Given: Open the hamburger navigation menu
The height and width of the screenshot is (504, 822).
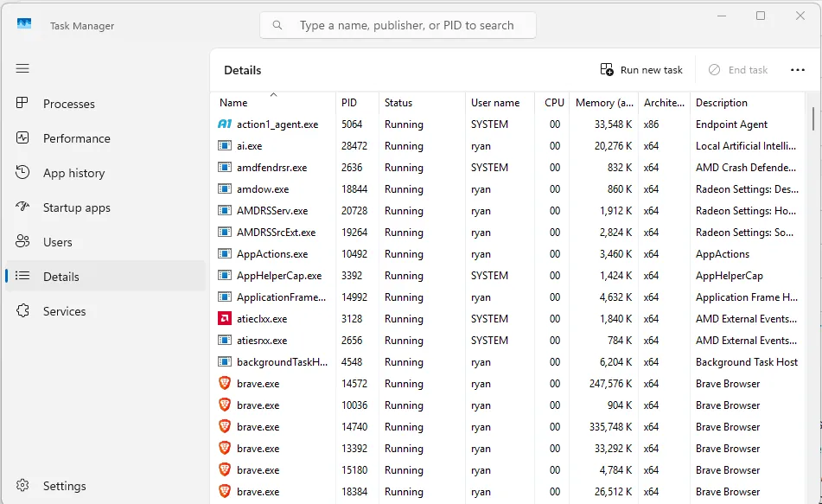Looking at the screenshot, I should pos(22,68).
